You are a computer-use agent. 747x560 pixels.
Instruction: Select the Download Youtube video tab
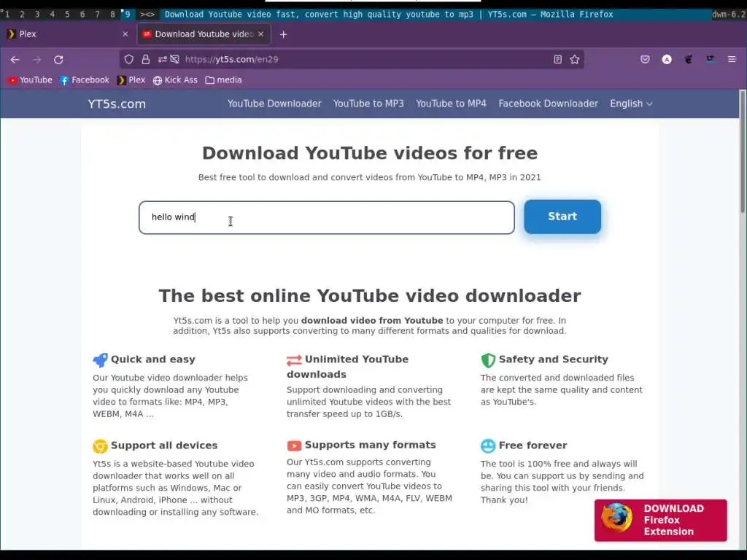tap(204, 34)
